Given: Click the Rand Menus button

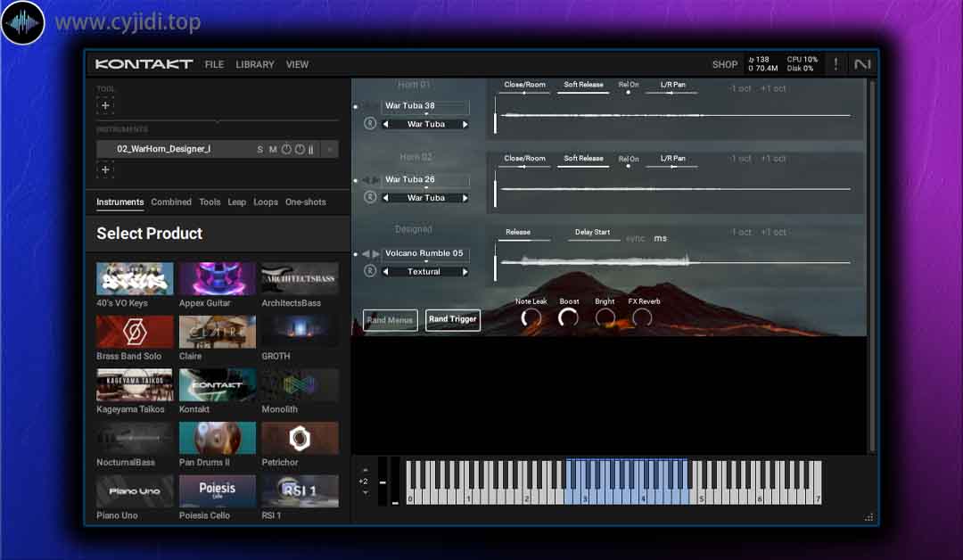Looking at the screenshot, I should tap(390, 320).
